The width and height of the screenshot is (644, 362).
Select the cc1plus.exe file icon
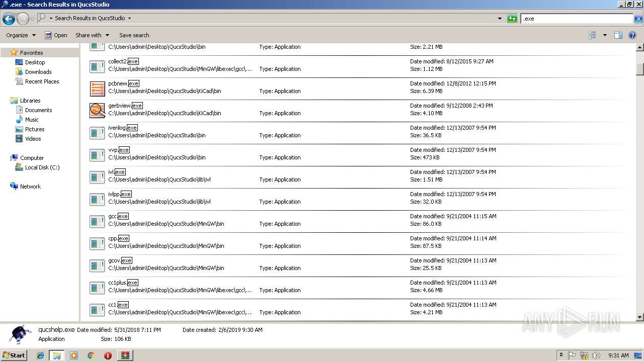(x=97, y=288)
